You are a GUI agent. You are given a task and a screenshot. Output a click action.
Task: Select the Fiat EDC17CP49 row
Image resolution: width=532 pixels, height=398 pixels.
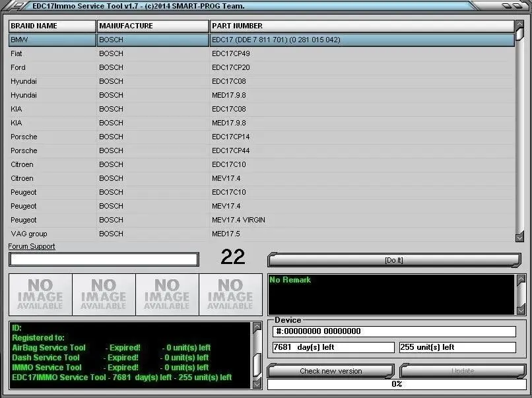pyautogui.click(x=261, y=53)
